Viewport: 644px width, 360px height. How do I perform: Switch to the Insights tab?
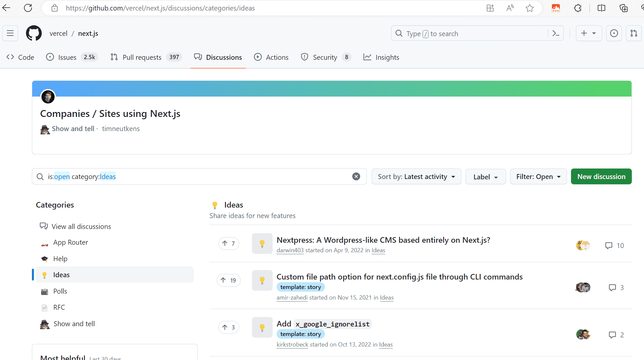pos(381,57)
